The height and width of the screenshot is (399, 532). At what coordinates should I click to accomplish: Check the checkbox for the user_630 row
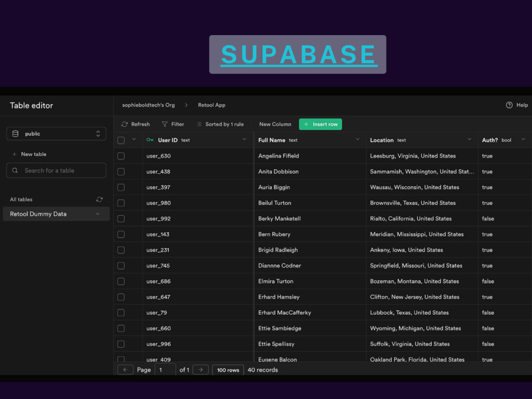click(x=121, y=156)
